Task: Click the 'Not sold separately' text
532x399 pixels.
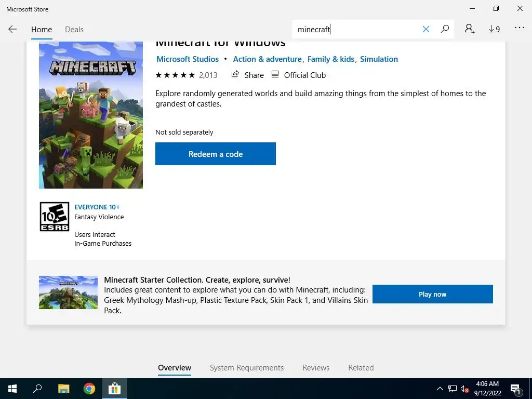Action: coord(184,132)
